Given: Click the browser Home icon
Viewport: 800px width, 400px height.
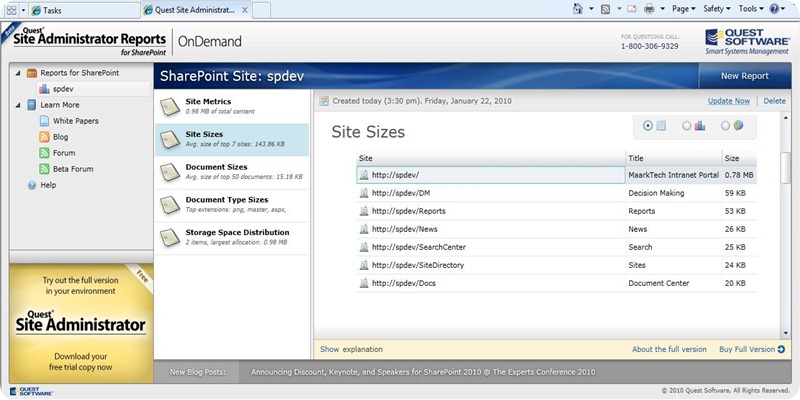Looking at the screenshot, I should [578, 9].
